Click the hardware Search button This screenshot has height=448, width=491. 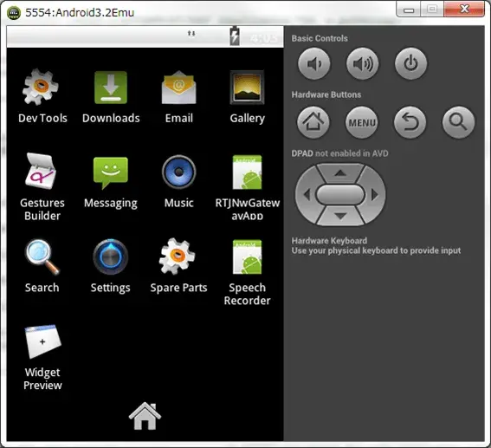458,122
